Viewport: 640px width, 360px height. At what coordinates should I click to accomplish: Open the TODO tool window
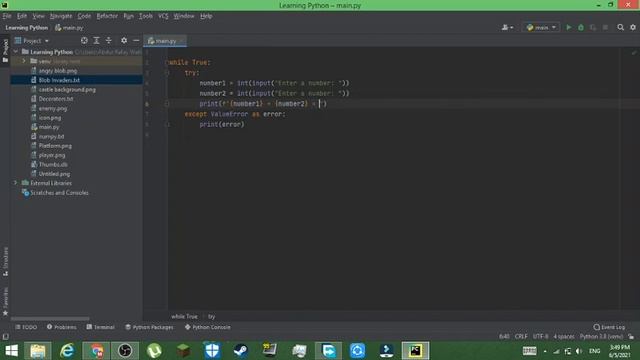coord(26,327)
